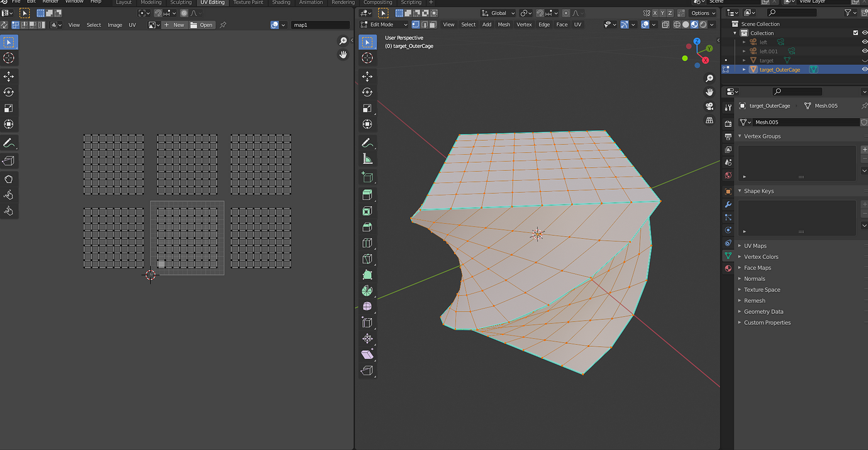868x450 pixels.
Task: Switch to Face select mode
Action: coord(433,25)
